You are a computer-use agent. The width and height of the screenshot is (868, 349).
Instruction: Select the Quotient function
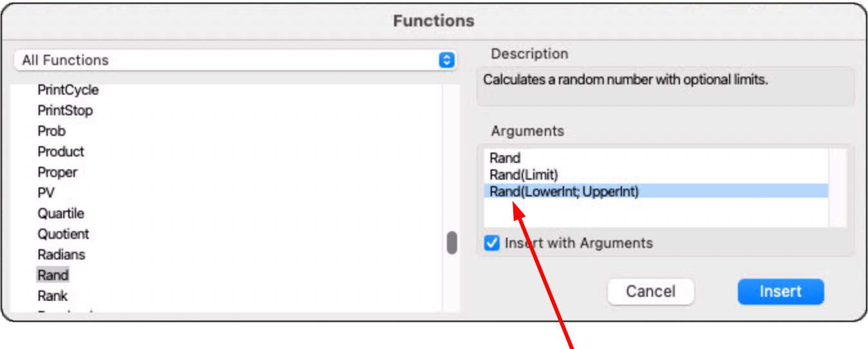pos(63,234)
